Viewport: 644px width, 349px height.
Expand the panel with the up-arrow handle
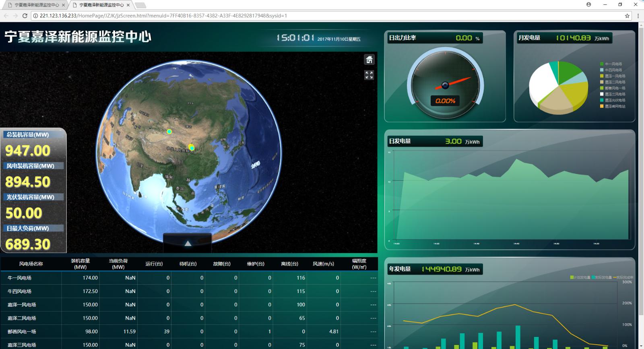[188, 243]
